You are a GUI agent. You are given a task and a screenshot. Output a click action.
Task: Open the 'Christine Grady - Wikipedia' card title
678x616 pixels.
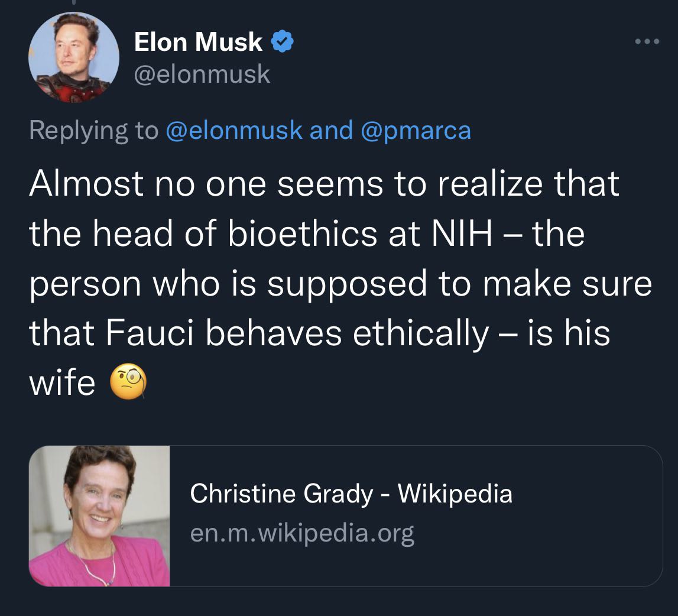tap(351, 494)
